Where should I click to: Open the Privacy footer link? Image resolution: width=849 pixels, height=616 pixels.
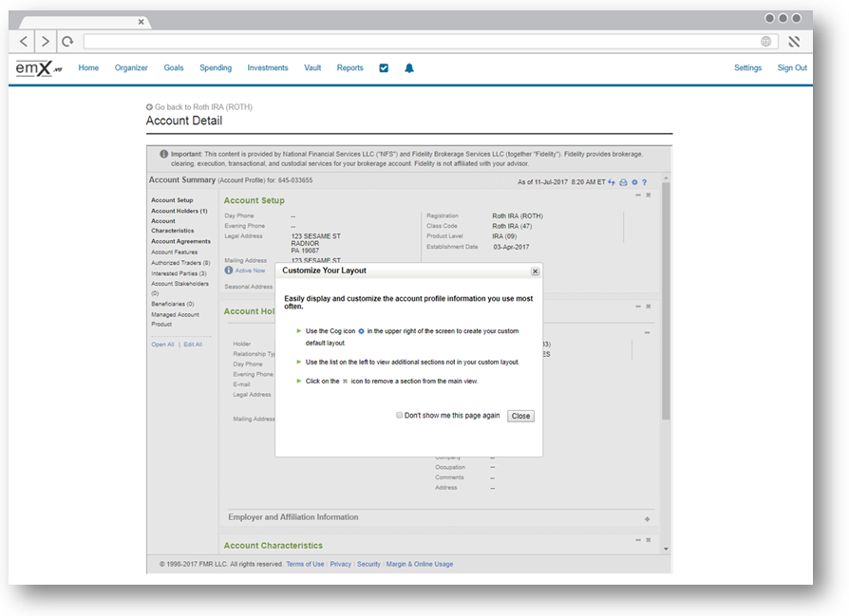[341, 564]
